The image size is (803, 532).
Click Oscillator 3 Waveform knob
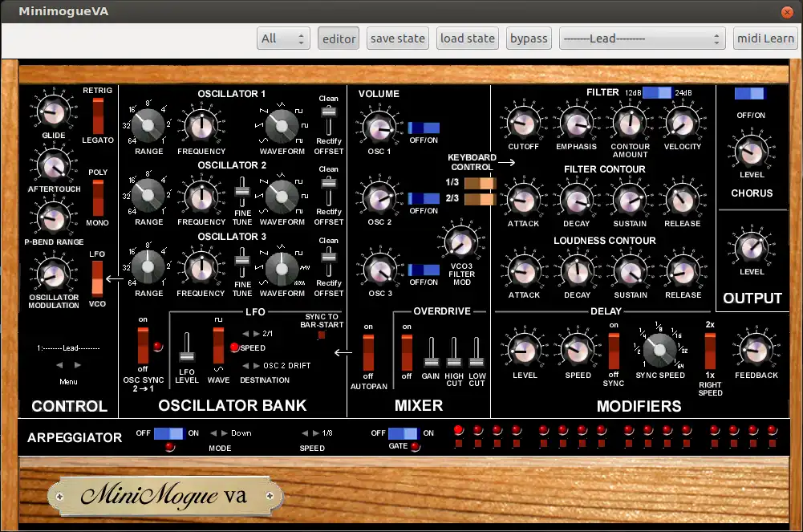[x=281, y=268]
